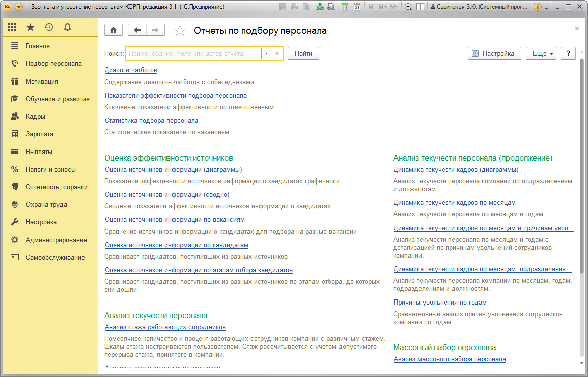Open help with the ? button
The height and width of the screenshot is (377, 588).
tap(568, 54)
